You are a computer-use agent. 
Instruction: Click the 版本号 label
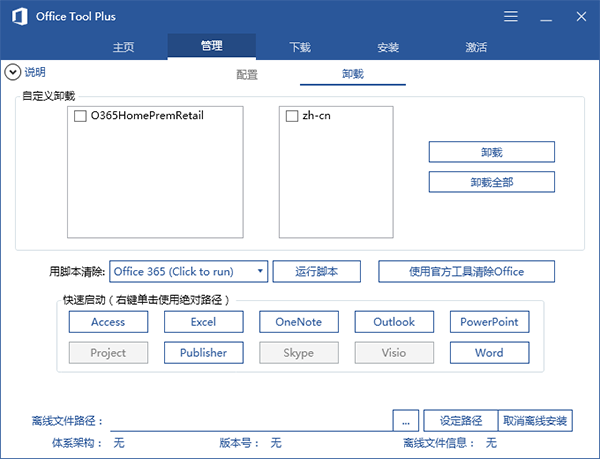pyautogui.click(x=239, y=443)
